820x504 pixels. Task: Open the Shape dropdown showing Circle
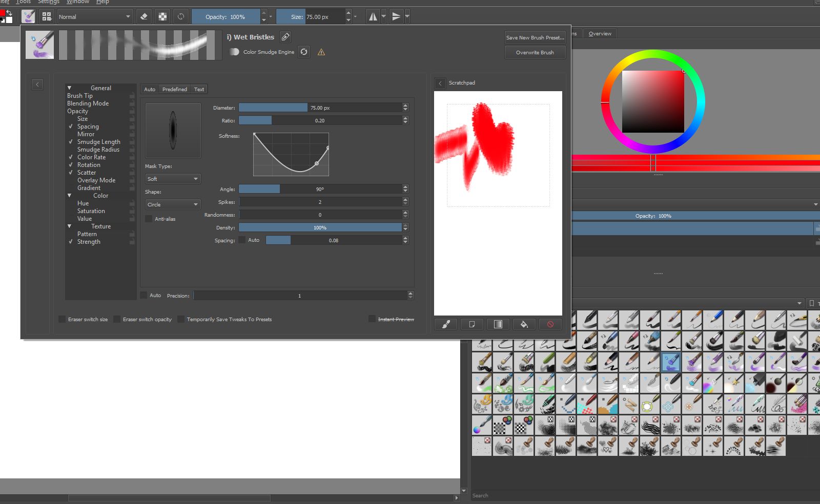[x=173, y=204]
